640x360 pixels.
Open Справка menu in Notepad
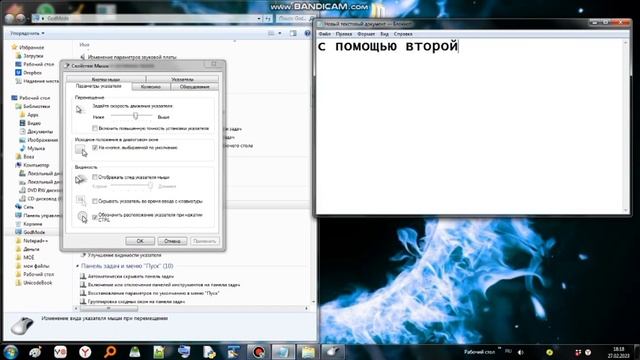pos(403,34)
